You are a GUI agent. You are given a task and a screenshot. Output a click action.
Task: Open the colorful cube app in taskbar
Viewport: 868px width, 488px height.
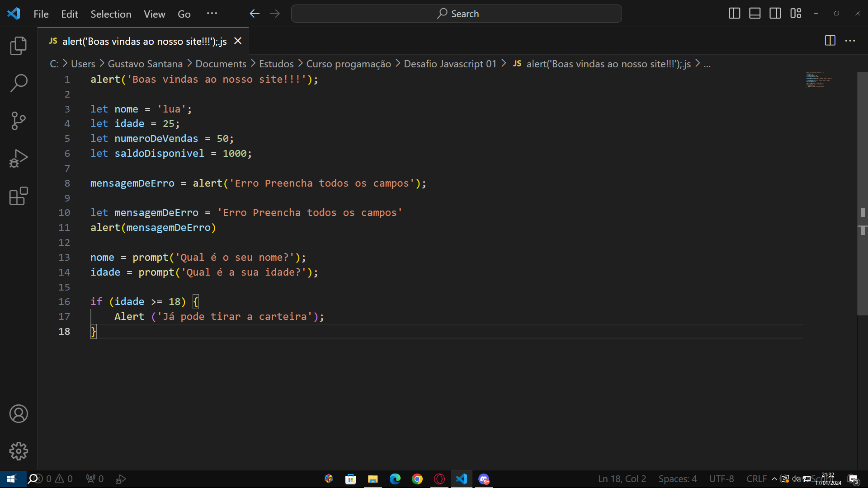(329, 479)
